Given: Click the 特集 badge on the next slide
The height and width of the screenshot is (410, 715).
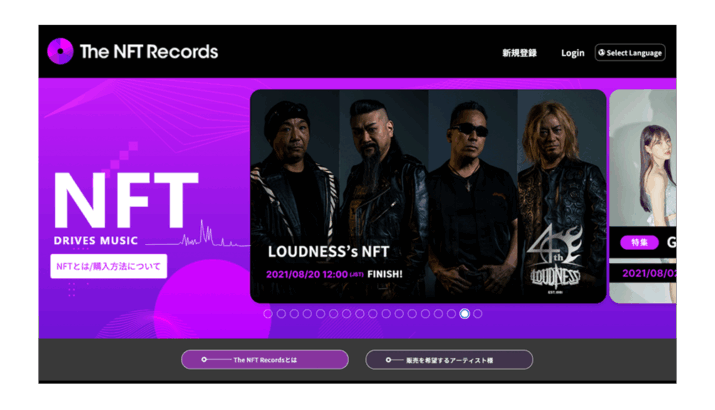Looking at the screenshot, I should pyautogui.click(x=639, y=243).
